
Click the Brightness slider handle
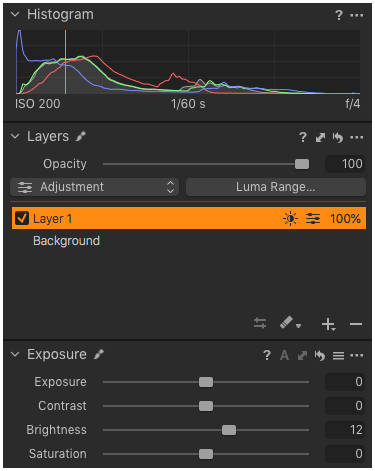(x=229, y=430)
